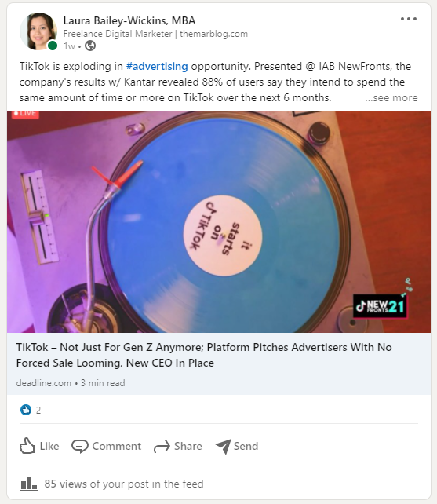The width and height of the screenshot is (437, 504).
Task: View the like reaction icon list
Action: click(x=26, y=410)
